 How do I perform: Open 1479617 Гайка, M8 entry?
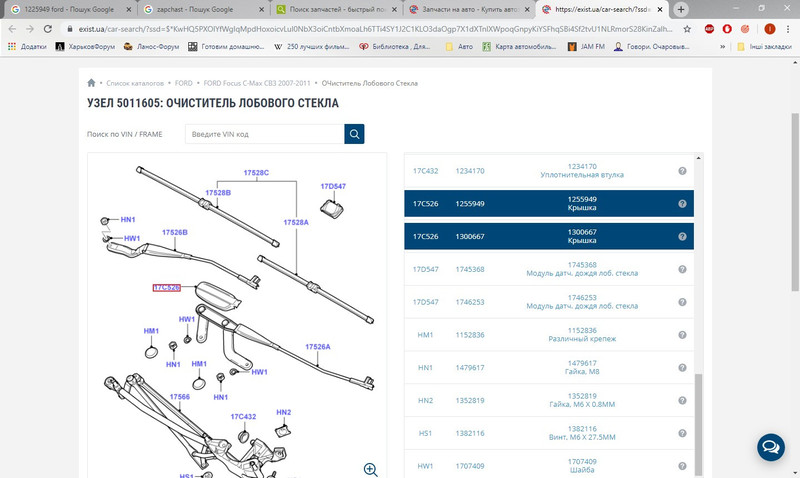point(582,368)
